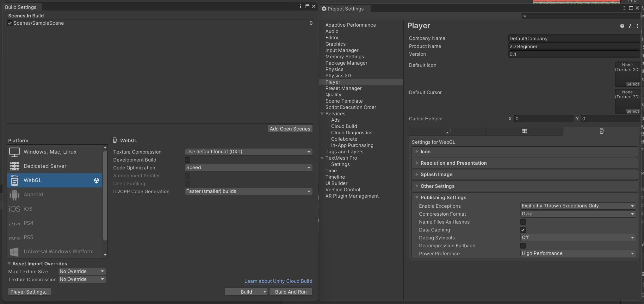The image size is (644, 304).
Task: Toggle Deep Profiling checkbox
Action: click(x=188, y=184)
